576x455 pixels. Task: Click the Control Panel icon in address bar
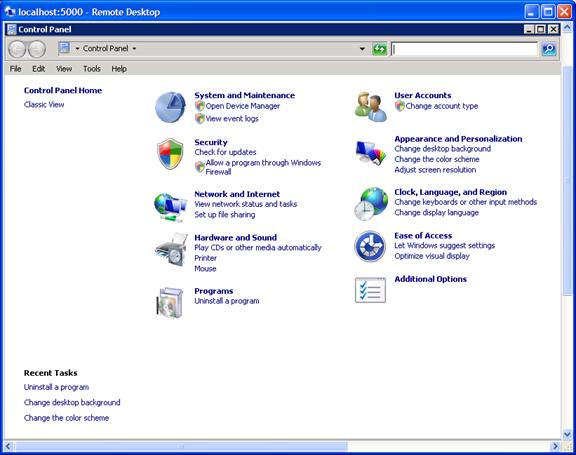65,48
